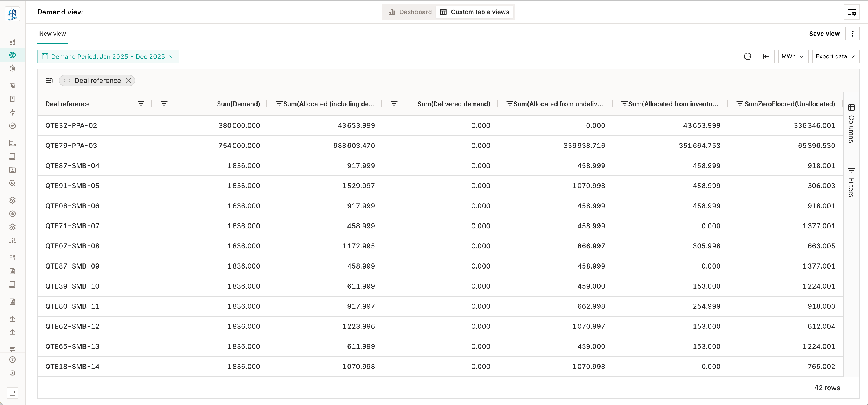The height and width of the screenshot is (405, 868).
Task: Expand the Export data dropdown
Action: 836,57
